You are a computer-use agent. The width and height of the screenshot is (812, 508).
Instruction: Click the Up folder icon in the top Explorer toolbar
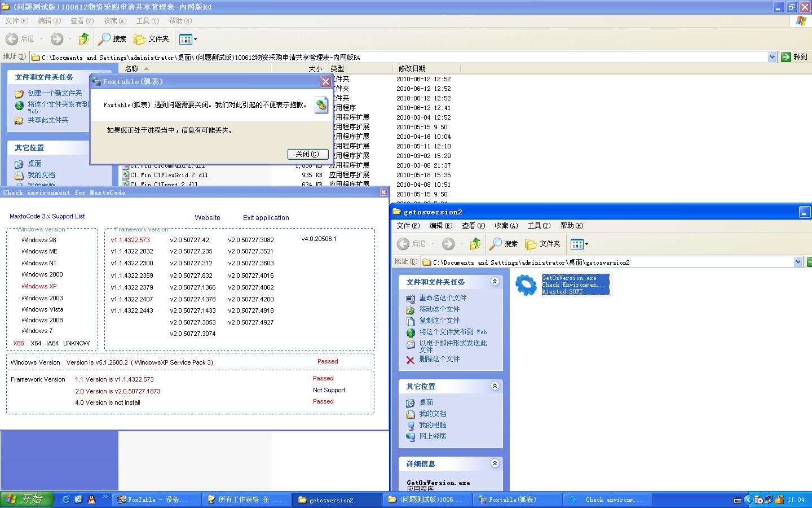pyautogui.click(x=84, y=39)
